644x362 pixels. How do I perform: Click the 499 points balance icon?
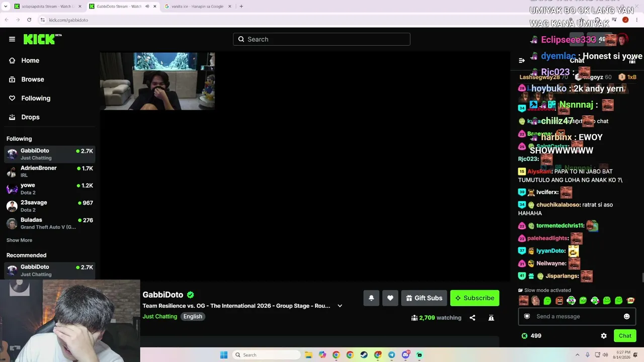tap(524, 336)
